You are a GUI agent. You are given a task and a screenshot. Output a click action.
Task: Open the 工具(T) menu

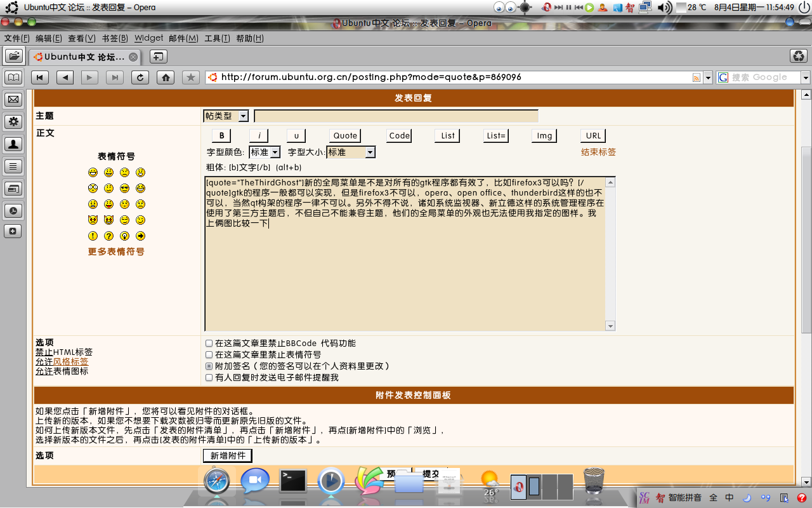coord(217,39)
